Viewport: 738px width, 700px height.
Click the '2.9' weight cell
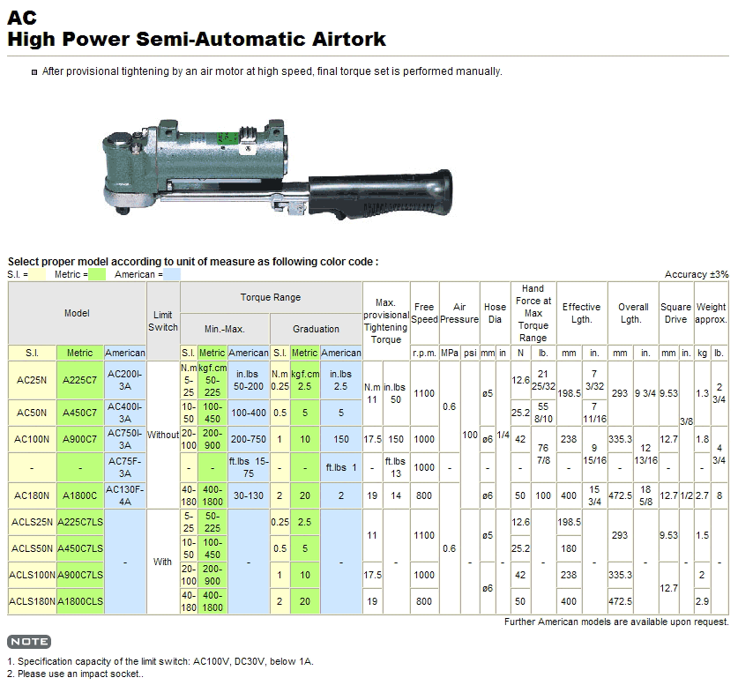702,601
